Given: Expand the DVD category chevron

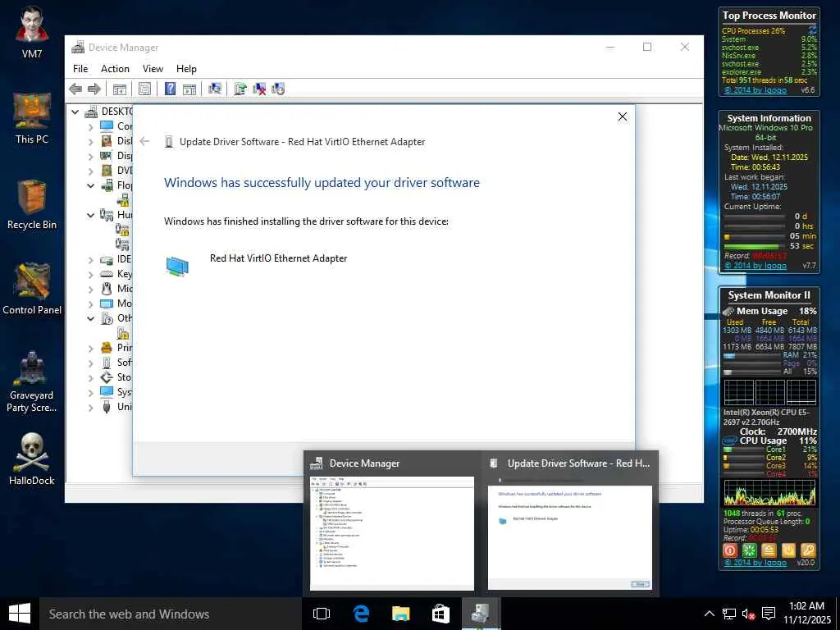Looking at the screenshot, I should coord(90,171).
